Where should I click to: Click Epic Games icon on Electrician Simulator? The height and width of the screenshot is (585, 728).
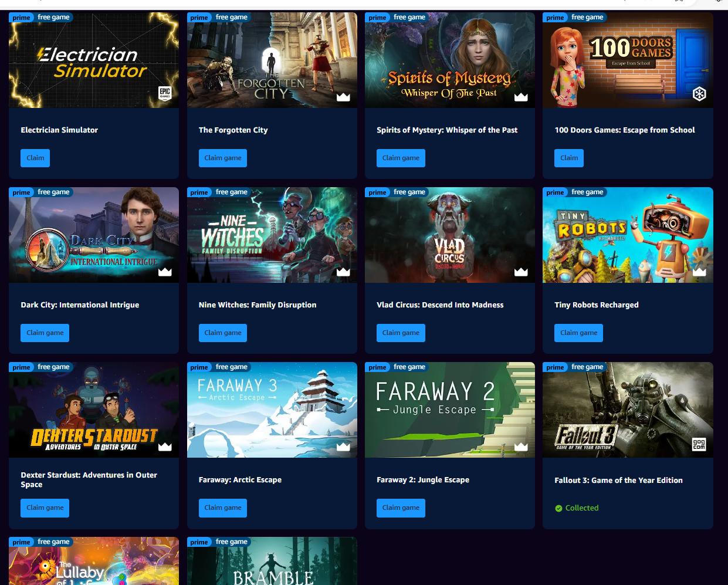(x=165, y=93)
